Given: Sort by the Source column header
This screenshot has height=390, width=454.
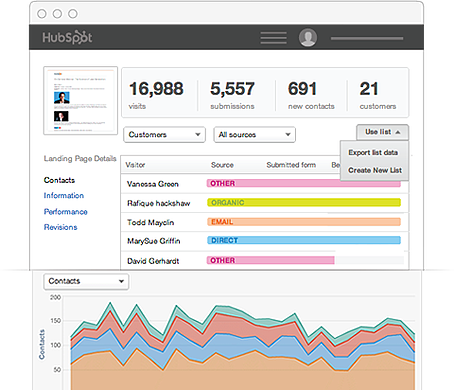Looking at the screenshot, I should [x=222, y=165].
